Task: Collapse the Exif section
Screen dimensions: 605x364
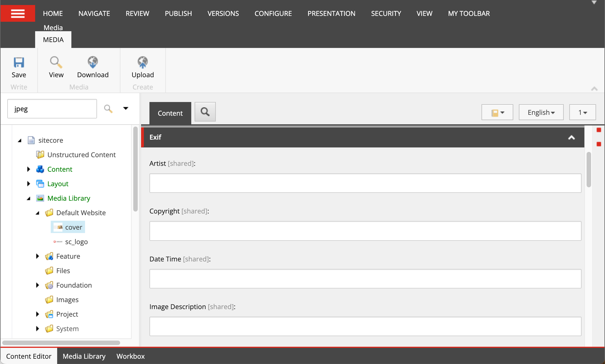Action: coord(571,137)
